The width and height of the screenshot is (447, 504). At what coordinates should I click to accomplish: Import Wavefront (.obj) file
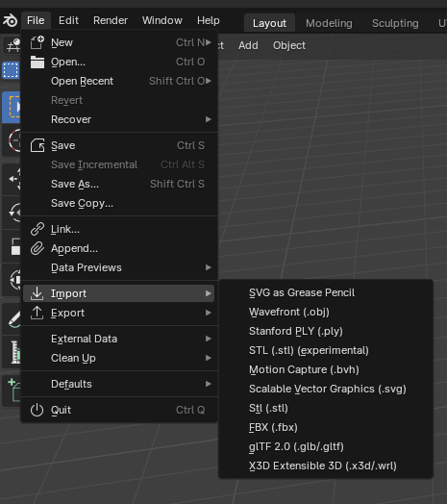pos(326,312)
